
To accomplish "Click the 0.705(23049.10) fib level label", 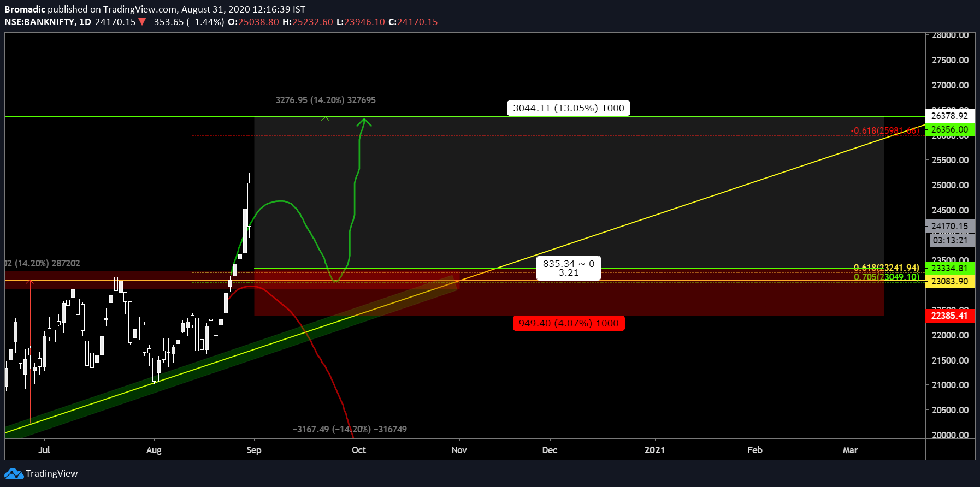I will coord(887,277).
